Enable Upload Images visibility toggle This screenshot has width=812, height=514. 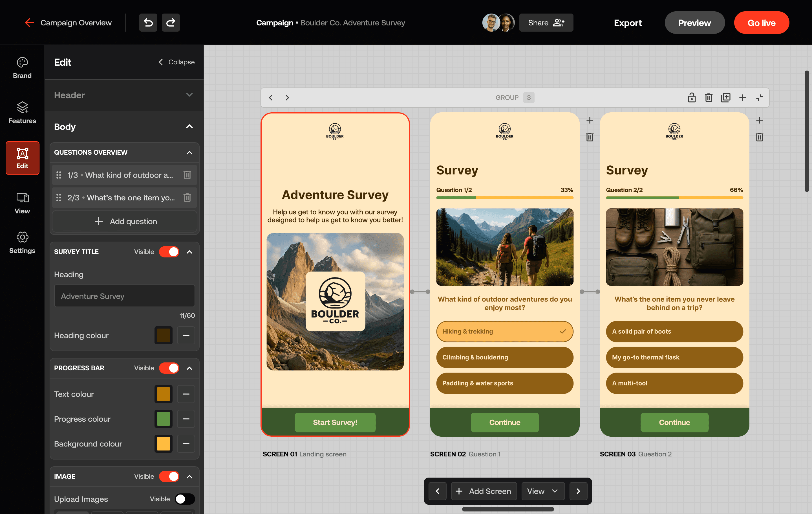tap(184, 499)
